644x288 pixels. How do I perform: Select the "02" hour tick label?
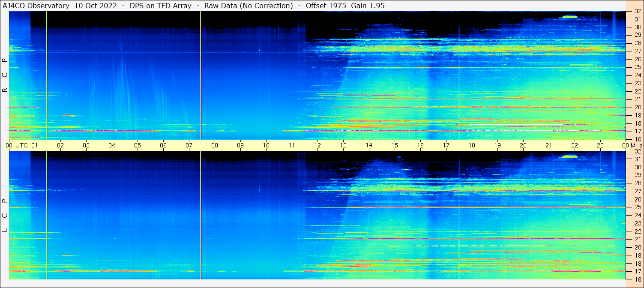[60, 145]
